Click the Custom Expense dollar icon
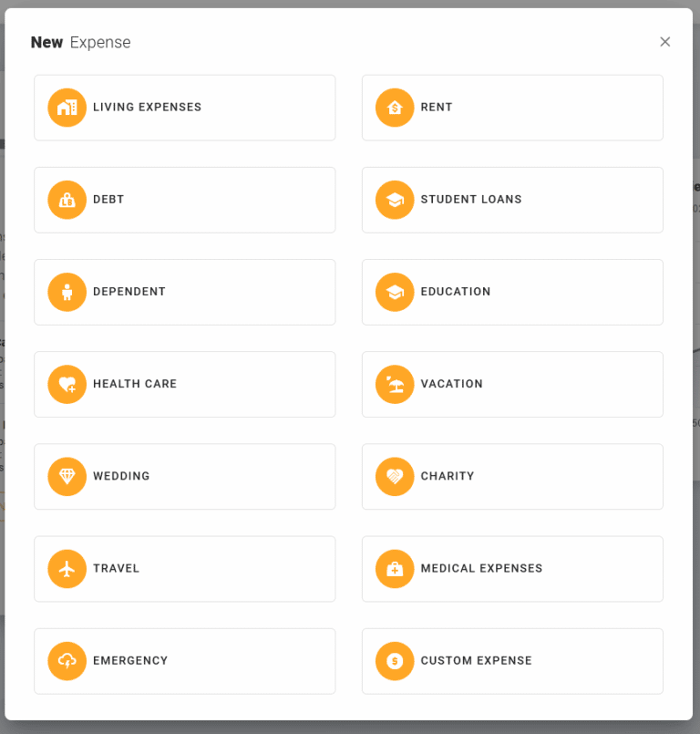 (x=395, y=660)
